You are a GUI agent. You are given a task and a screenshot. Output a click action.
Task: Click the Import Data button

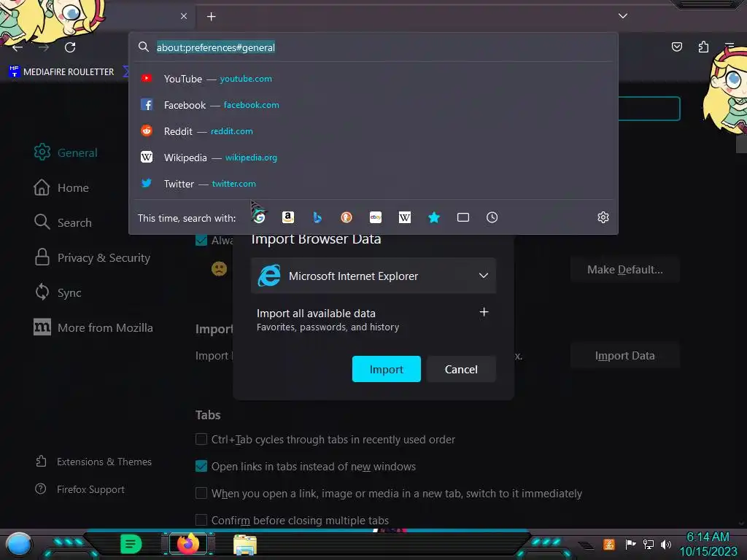(625, 356)
